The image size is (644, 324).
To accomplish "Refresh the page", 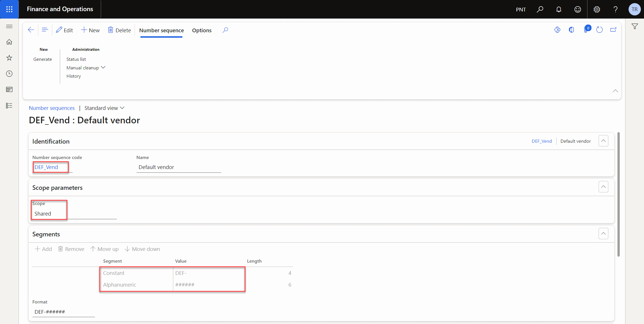I will coord(599,30).
